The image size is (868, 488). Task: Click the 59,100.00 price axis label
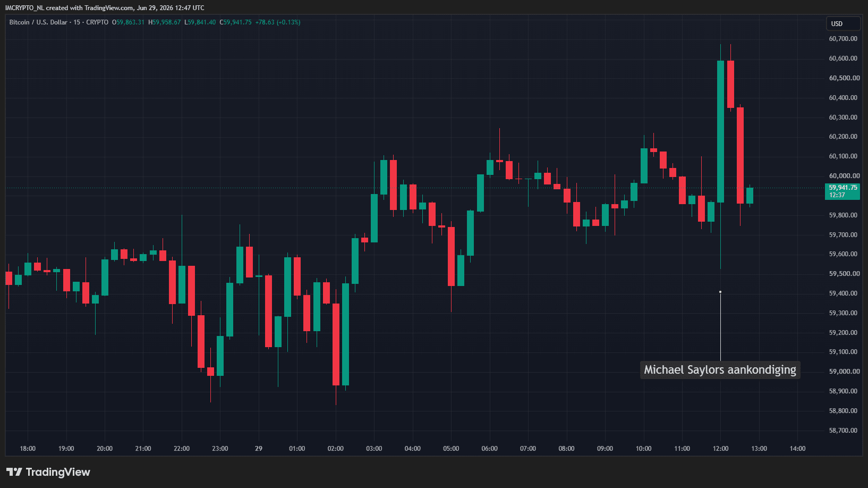pos(843,352)
